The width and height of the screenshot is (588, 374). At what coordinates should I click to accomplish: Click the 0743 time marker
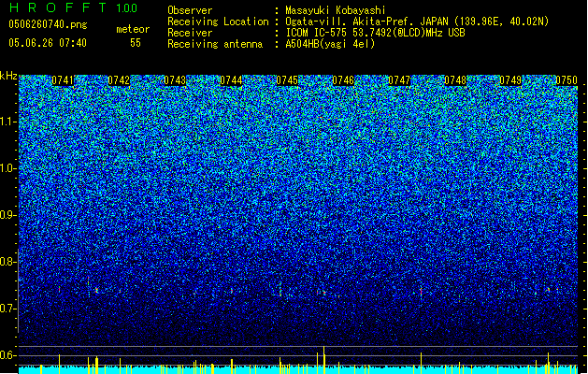(175, 80)
